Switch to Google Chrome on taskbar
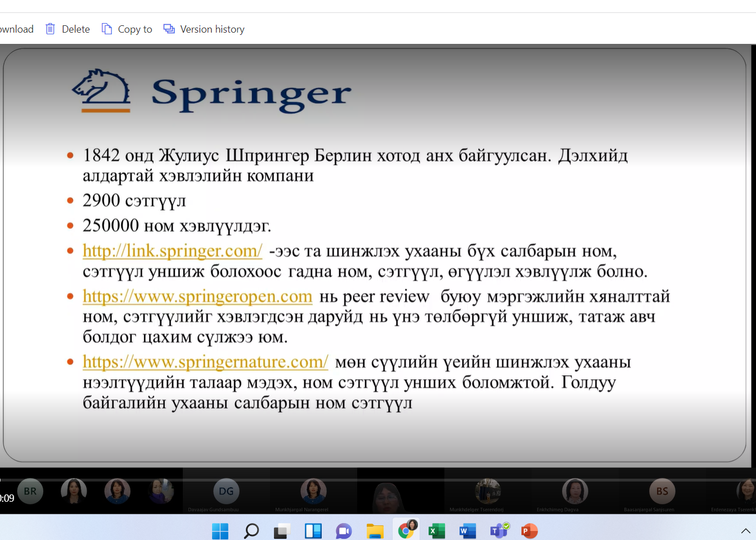The height and width of the screenshot is (540, 756). pos(406,530)
